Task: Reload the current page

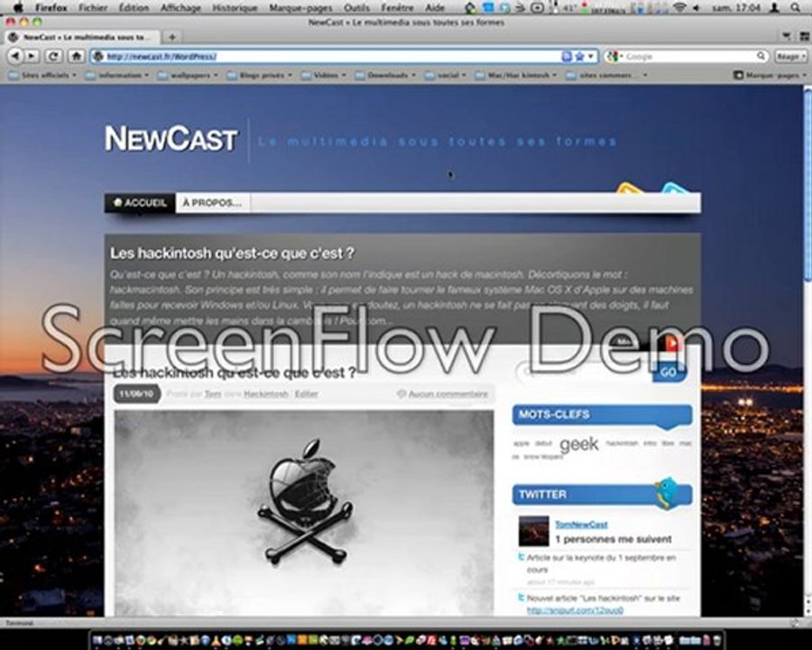Action: tap(53, 56)
